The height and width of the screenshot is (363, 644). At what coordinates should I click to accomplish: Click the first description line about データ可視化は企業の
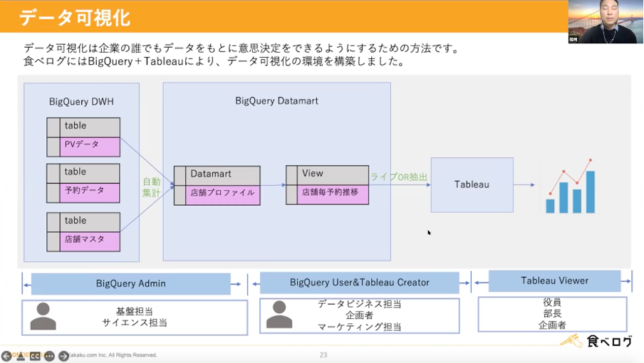point(241,48)
